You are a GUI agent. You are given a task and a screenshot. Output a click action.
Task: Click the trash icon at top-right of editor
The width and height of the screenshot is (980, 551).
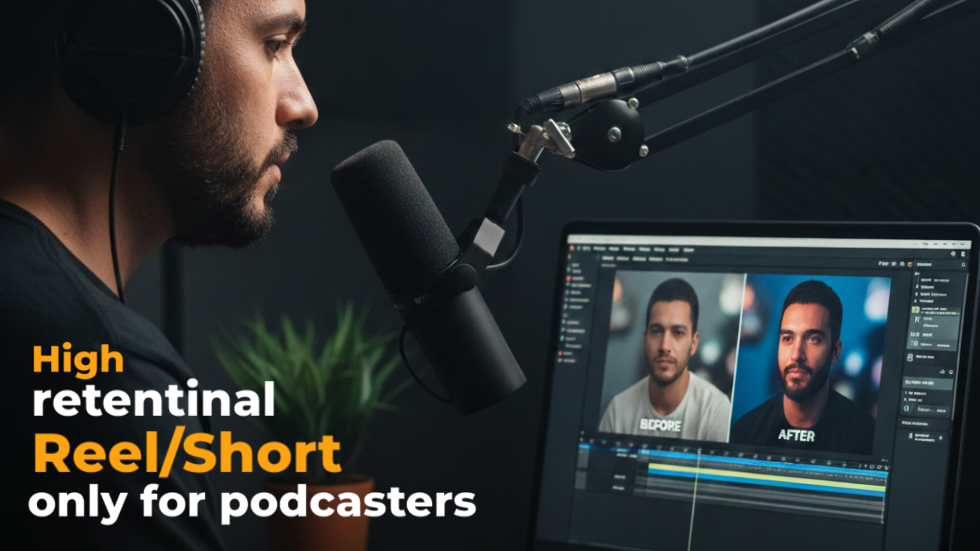pyautogui.click(x=963, y=254)
